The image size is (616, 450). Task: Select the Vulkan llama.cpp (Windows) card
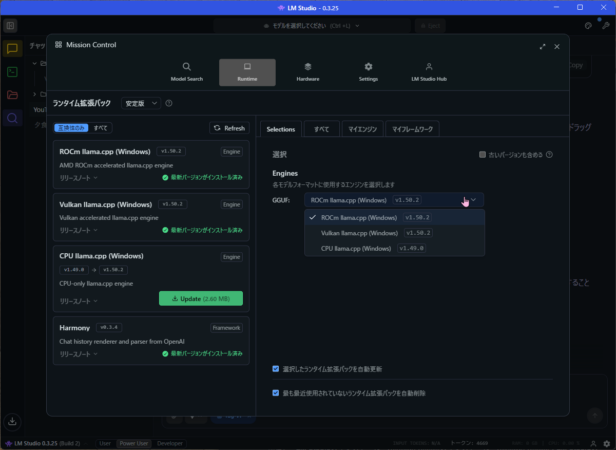151,217
